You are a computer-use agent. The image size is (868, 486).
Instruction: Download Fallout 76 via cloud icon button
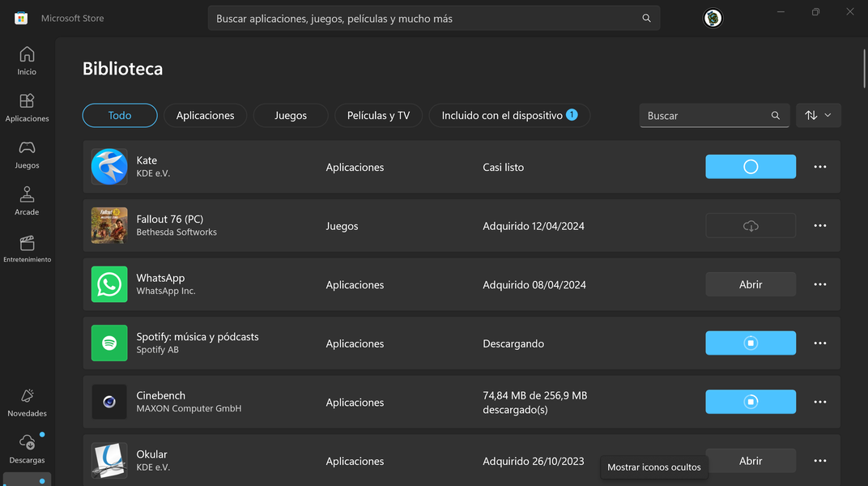[751, 225]
